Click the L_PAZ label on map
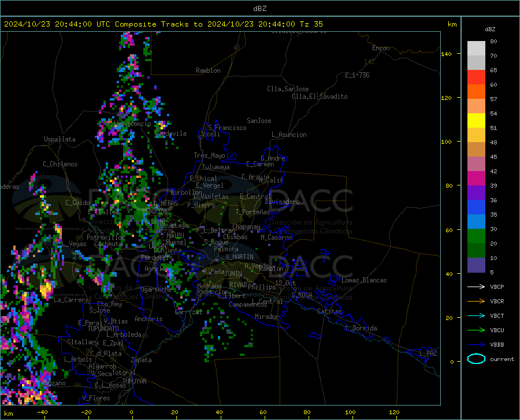The image size is (520, 420). [x=428, y=354]
